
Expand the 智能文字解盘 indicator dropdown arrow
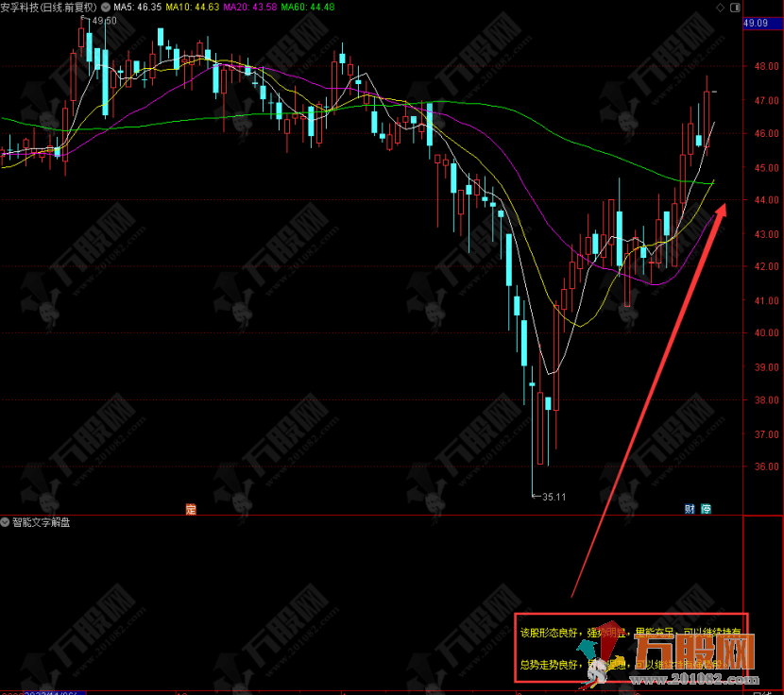point(5,522)
